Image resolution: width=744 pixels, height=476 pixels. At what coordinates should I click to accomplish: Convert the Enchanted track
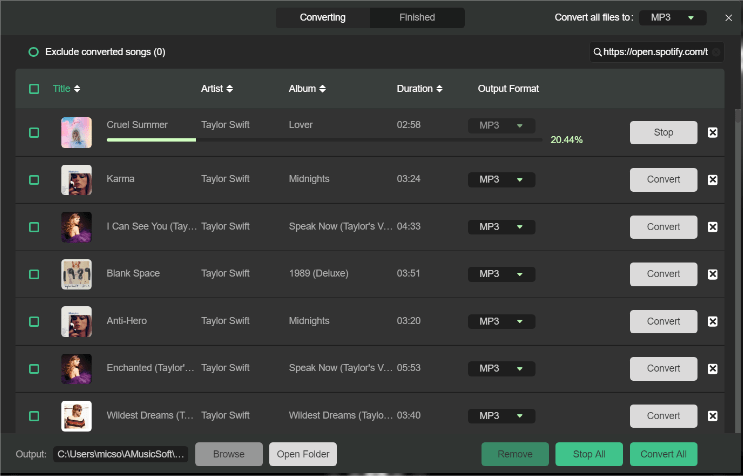tap(663, 368)
